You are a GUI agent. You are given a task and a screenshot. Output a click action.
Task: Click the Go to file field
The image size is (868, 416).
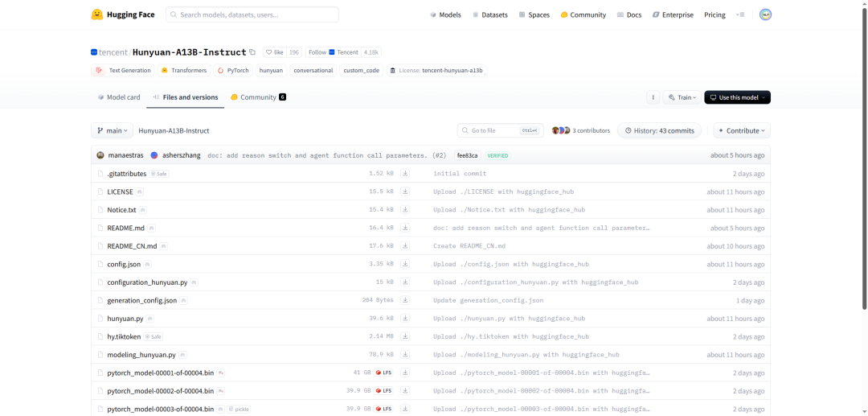click(x=499, y=130)
